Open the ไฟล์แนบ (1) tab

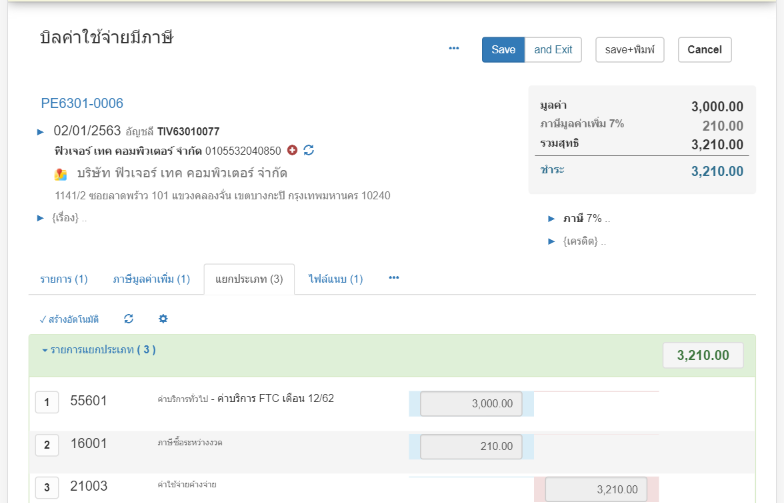tap(335, 279)
